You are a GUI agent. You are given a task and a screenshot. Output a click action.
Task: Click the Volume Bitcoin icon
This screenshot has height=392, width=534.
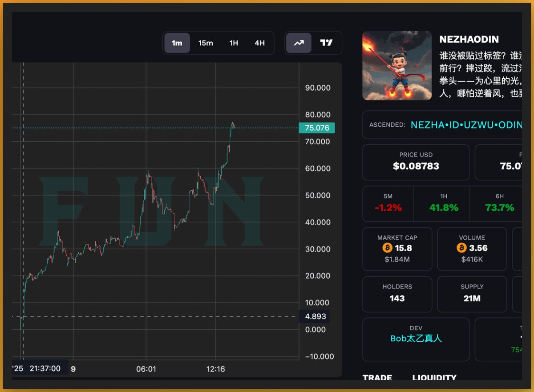point(461,248)
